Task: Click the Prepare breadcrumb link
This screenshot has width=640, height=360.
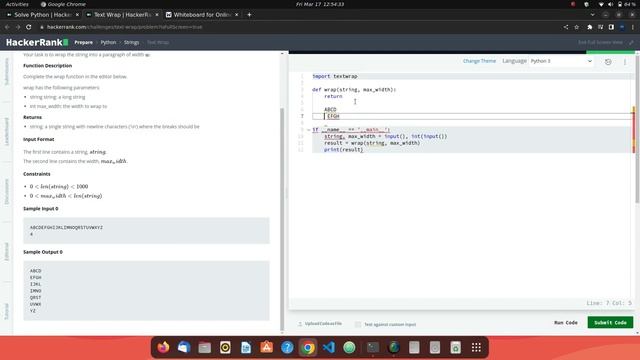Action: coord(83,42)
